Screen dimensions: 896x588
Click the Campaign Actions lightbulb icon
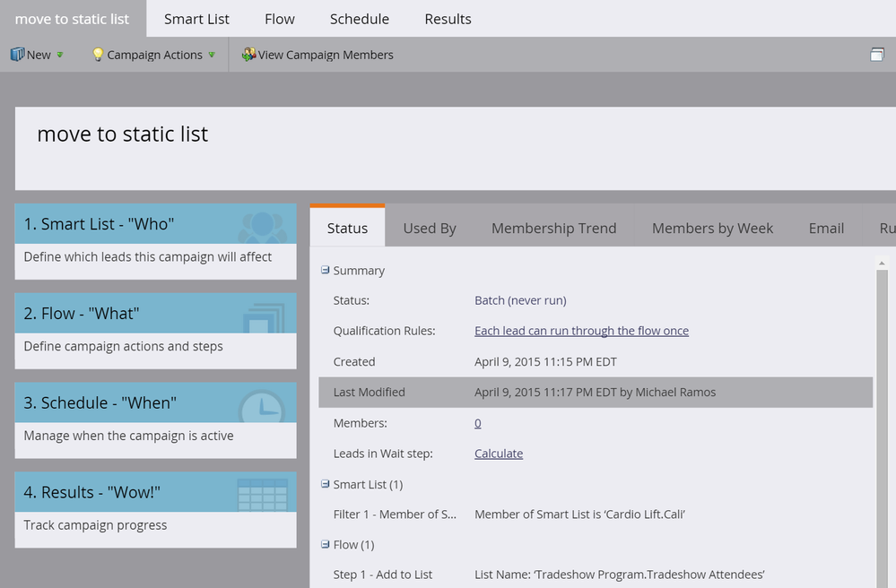pos(98,55)
